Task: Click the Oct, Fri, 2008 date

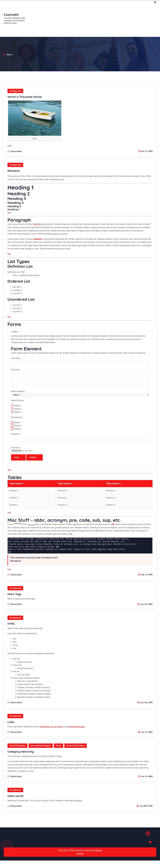Action: tap(147, 151)
